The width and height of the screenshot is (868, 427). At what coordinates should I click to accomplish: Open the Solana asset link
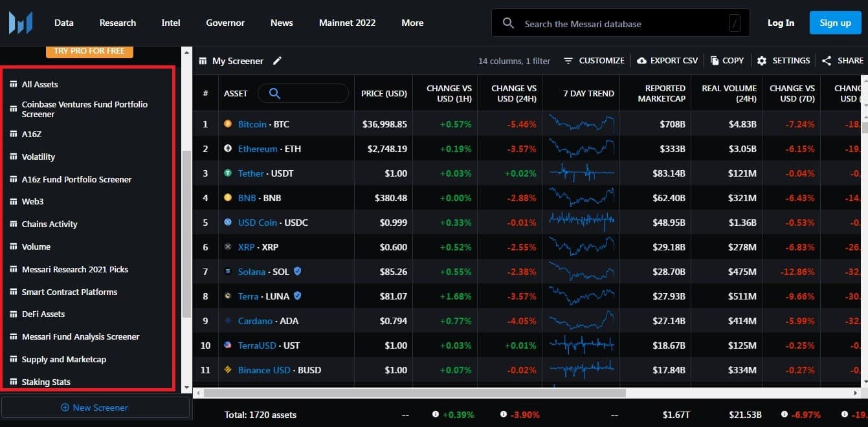(x=252, y=272)
